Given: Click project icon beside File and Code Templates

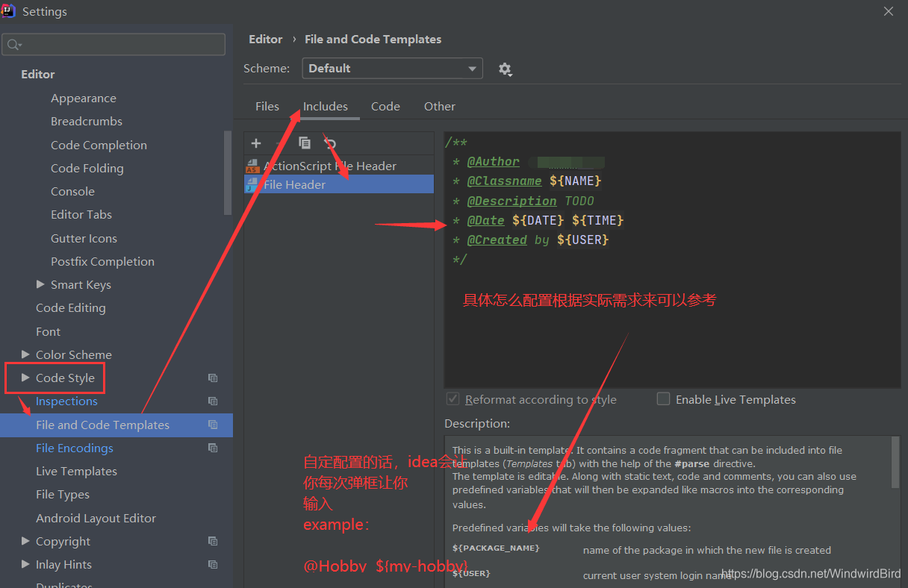Looking at the screenshot, I should (x=213, y=425).
